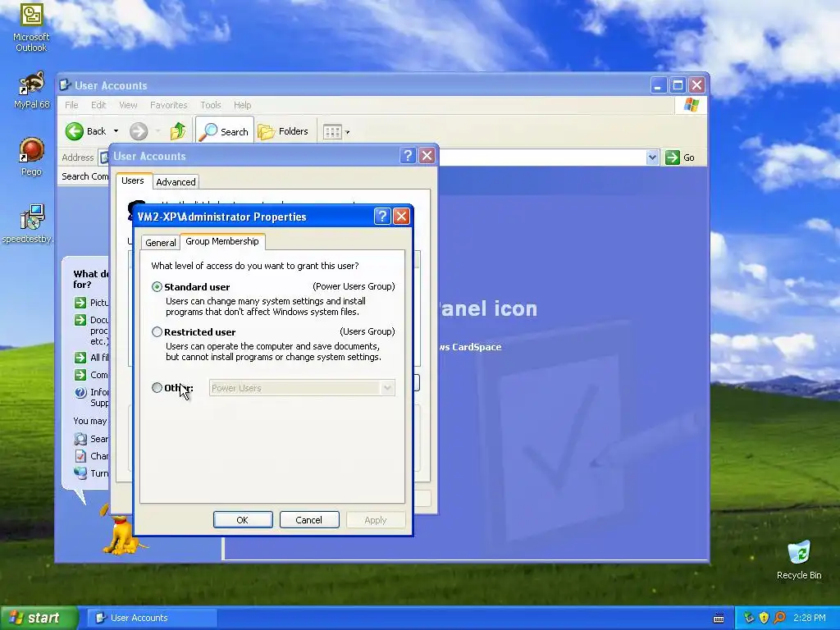
Task: Toggle the Folders toolbar button
Action: pyautogui.click(x=283, y=131)
